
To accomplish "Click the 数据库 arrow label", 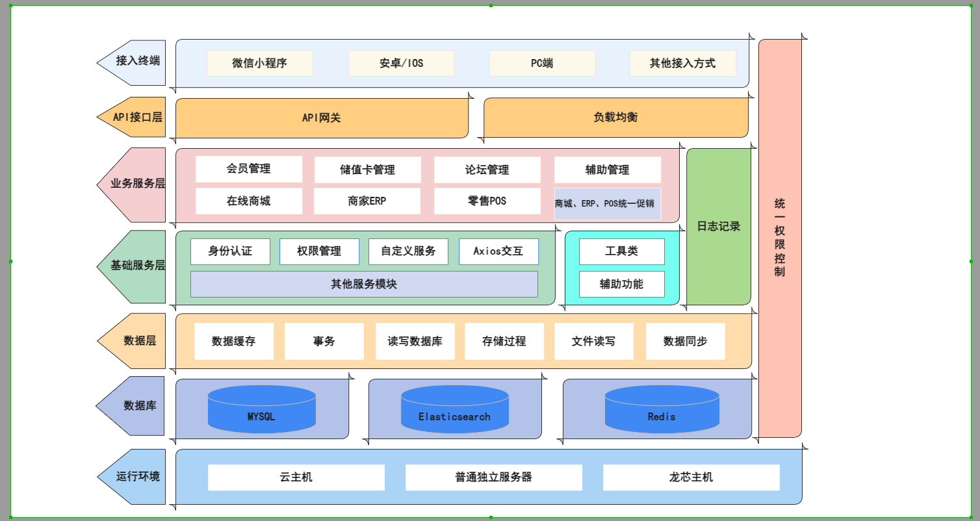I will tap(131, 406).
